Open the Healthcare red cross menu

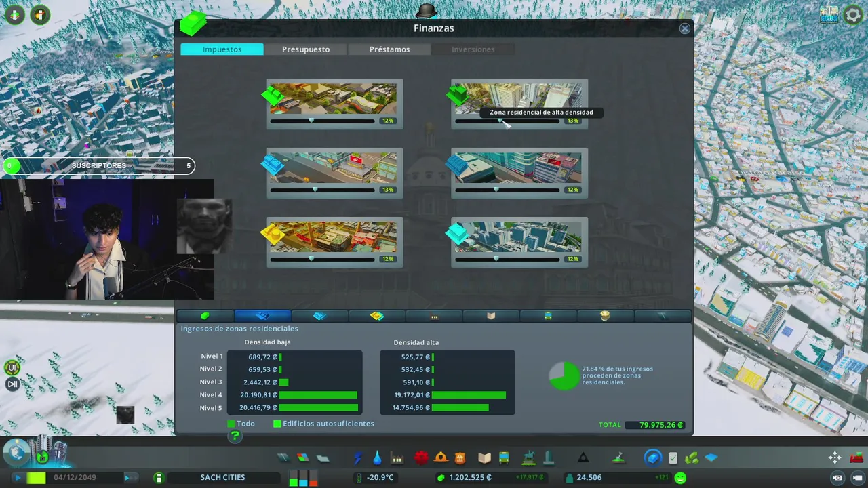[x=421, y=458]
